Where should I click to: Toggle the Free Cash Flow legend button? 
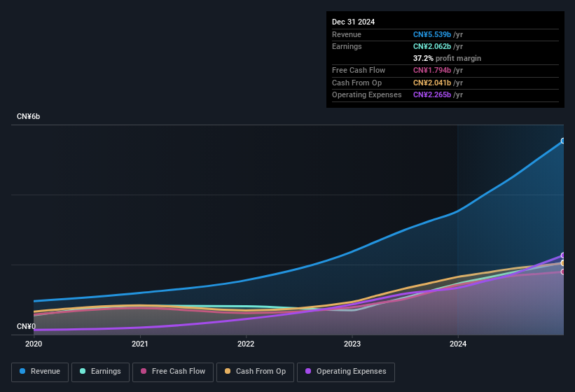[173, 372]
